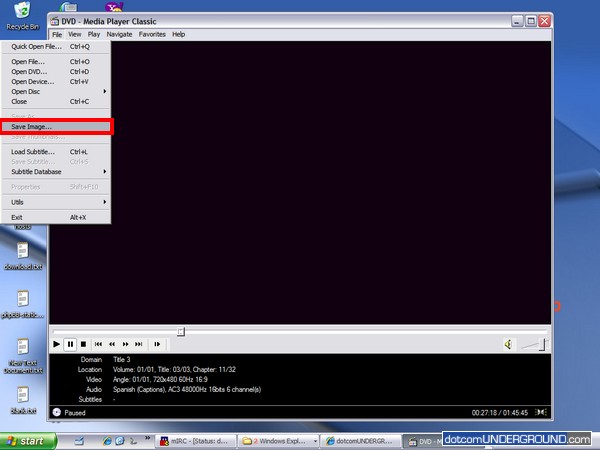Select black.txt desktop file icon
This screenshot has height=450, width=600.
23,400
